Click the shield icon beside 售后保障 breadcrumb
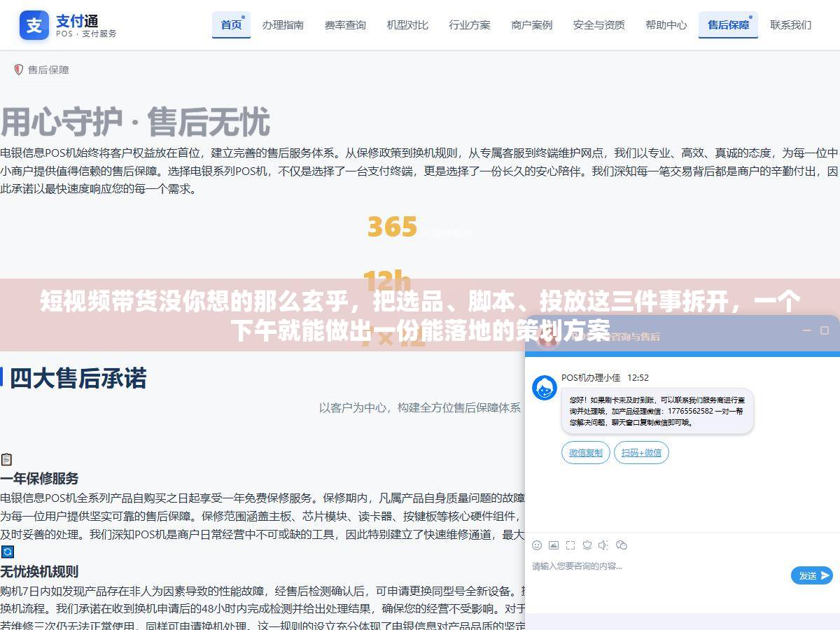 pyautogui.click(x=19, y=70)
